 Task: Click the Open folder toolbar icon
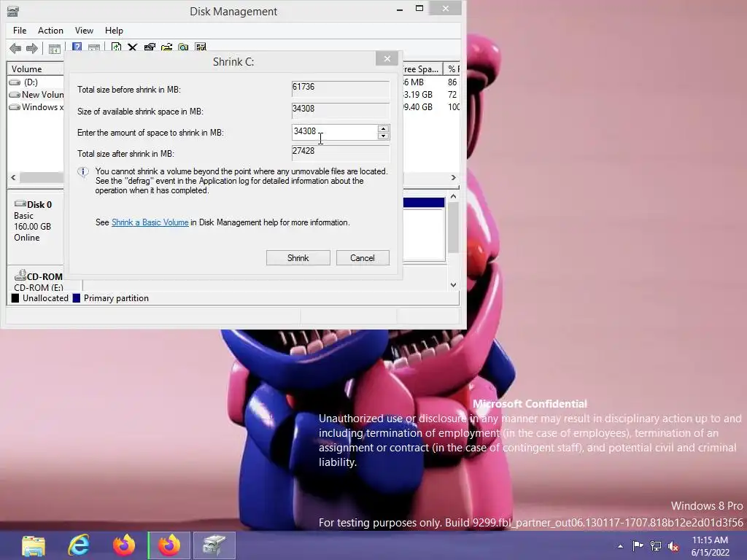point(166,47)
